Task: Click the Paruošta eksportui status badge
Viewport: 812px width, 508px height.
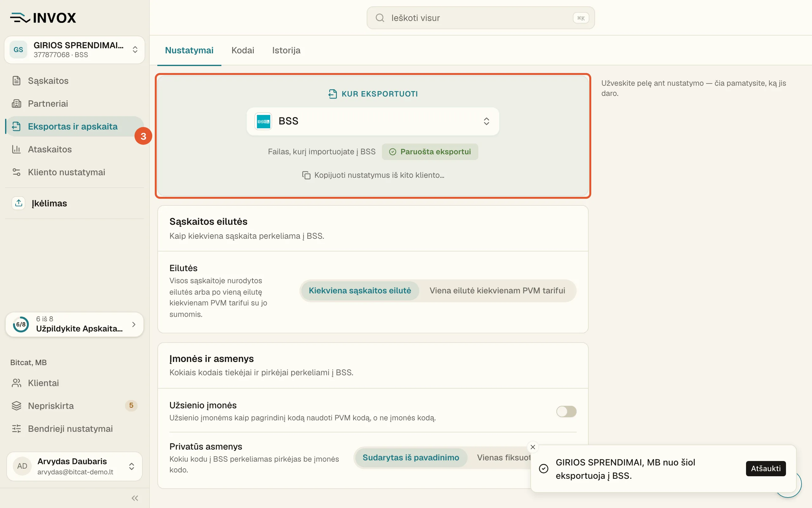Action: pos(430,152)
